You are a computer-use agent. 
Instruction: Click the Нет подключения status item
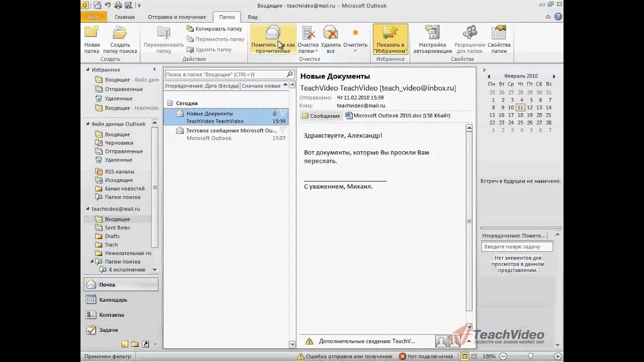point(426,356)
